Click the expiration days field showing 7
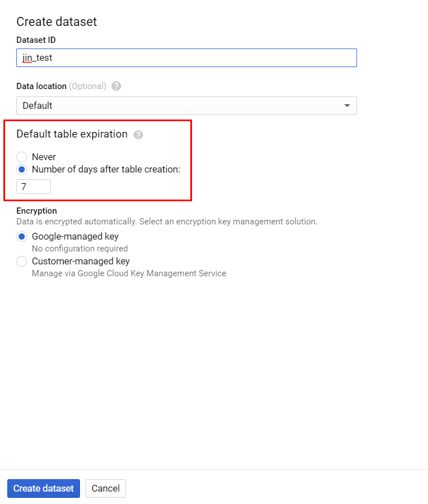The width and height of the screenshot is (428, 504). pos(33,186)
